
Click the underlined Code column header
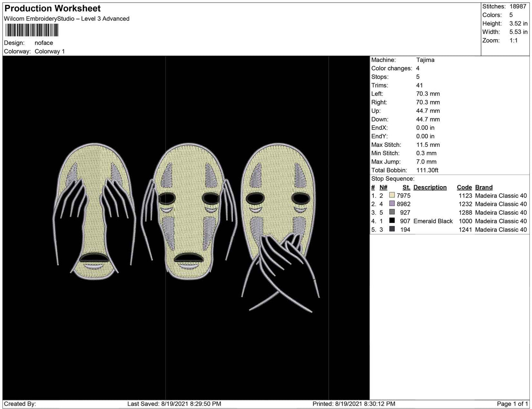pos(464,187)
